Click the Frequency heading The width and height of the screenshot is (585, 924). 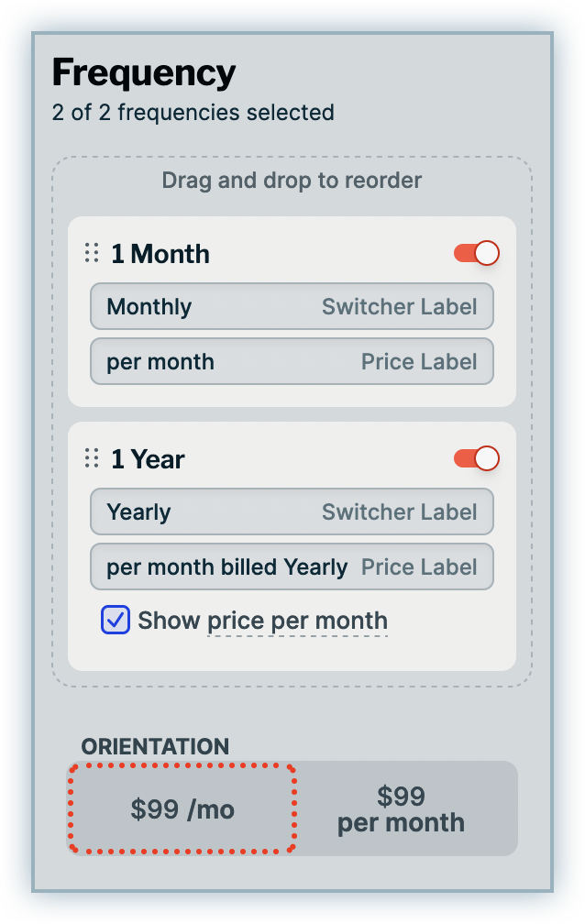point(144,71)
